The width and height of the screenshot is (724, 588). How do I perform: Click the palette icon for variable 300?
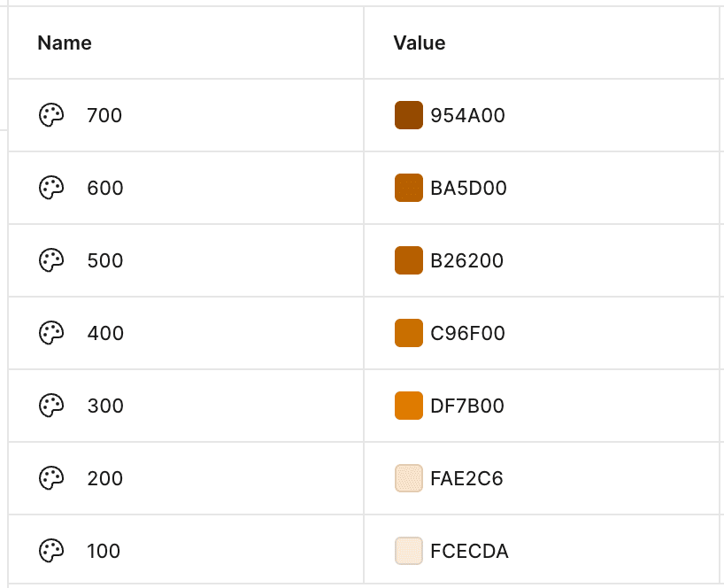tap(51, 406)
